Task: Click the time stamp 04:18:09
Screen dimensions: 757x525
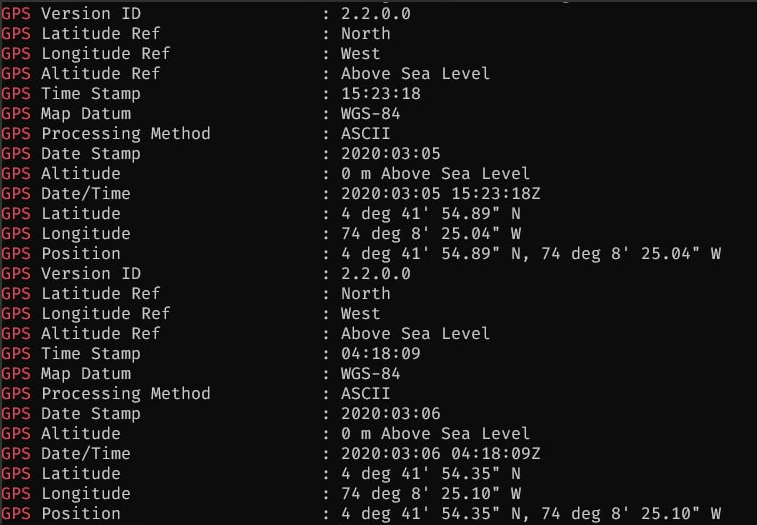Action: point(380,354)
